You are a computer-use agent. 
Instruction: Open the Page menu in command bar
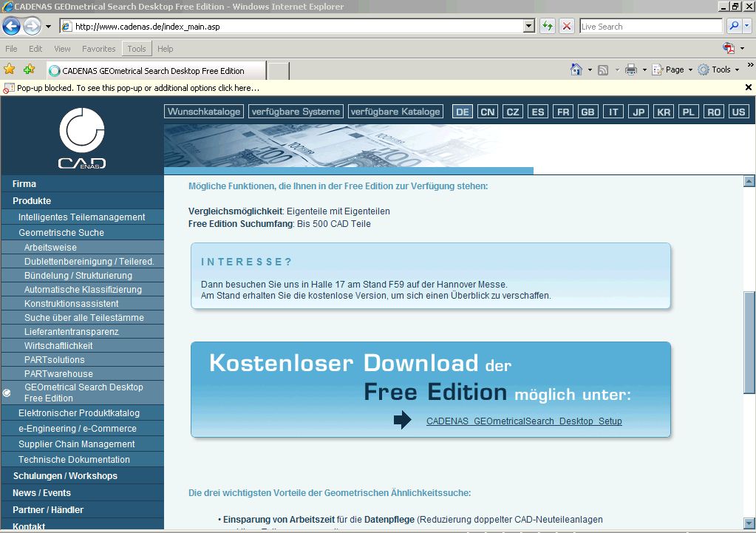point(672,70)
